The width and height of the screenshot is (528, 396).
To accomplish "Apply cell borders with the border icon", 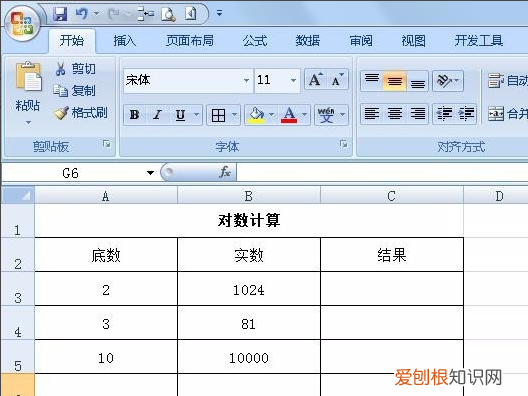I will pyautogui.click(x=218, y=115).
